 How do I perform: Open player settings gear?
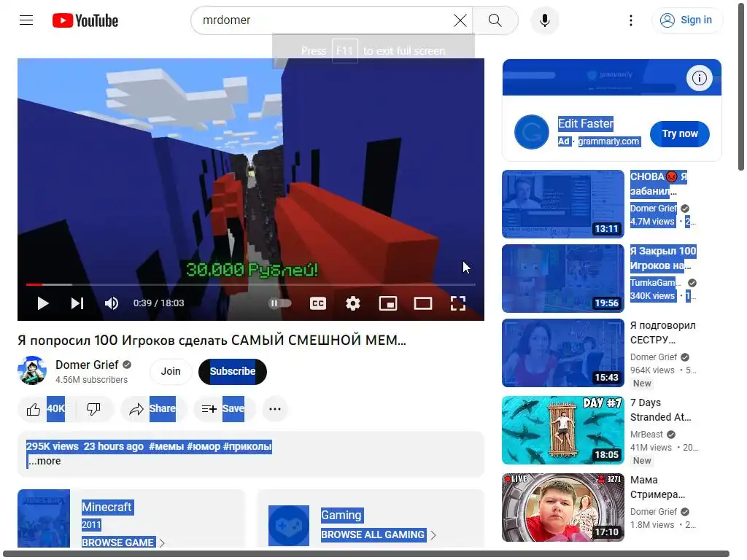tap(352, 303)
